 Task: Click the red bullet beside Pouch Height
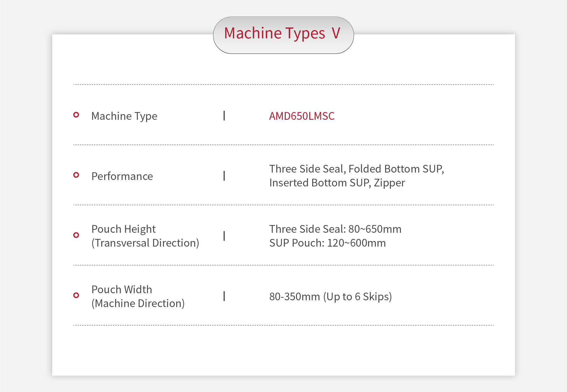(76, 235)
